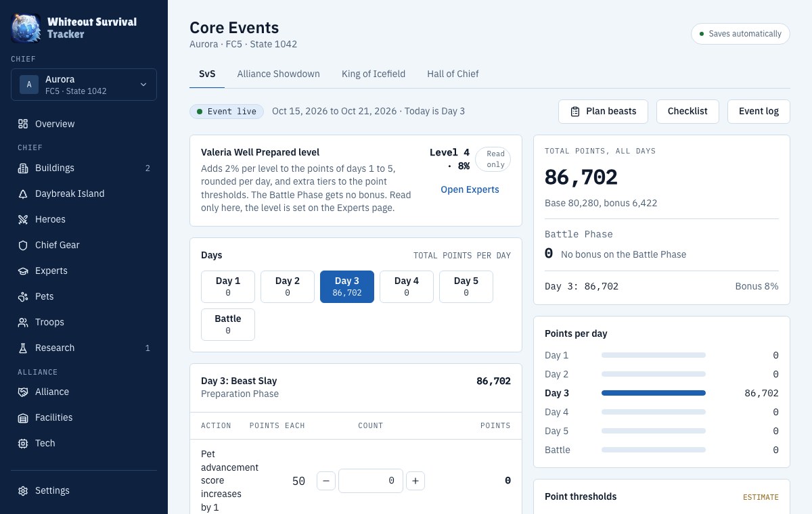
Task: Click the Level 4 · 8% value
Action: point(449,159)
